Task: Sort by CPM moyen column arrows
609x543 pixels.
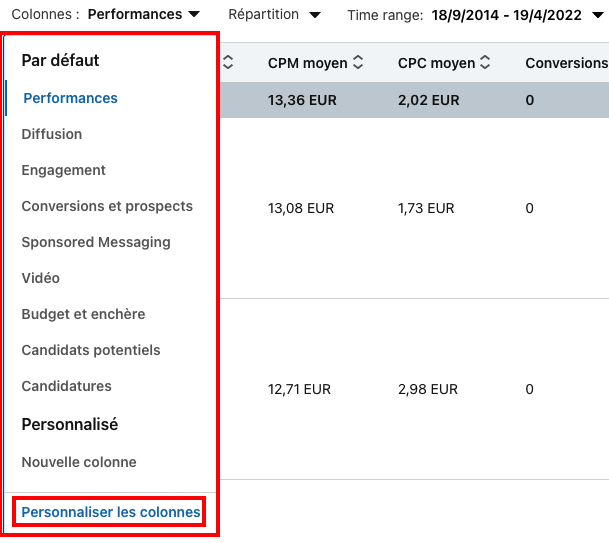Action: tap(358, 63)
